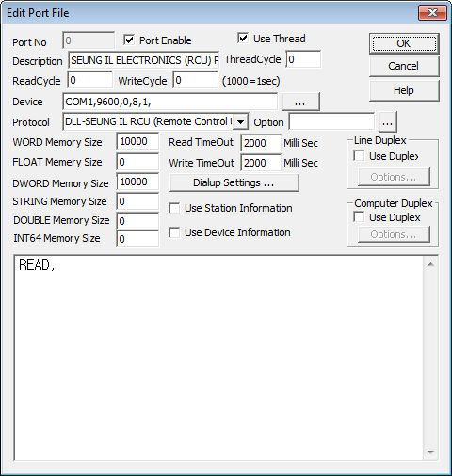Click the Read TimeOut input field
The height and width of the screenshot is (476, 452).
click(x=261, y=143)
